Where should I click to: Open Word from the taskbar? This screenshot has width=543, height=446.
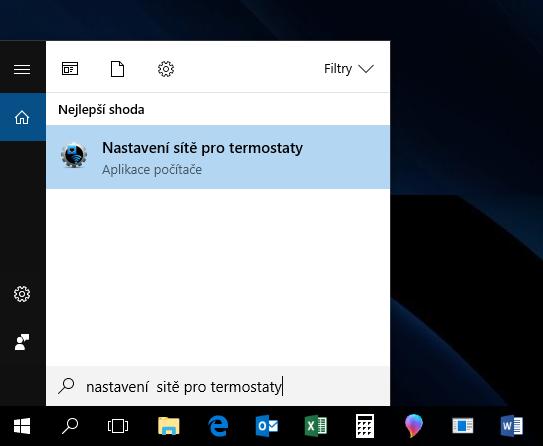(511, 426)
